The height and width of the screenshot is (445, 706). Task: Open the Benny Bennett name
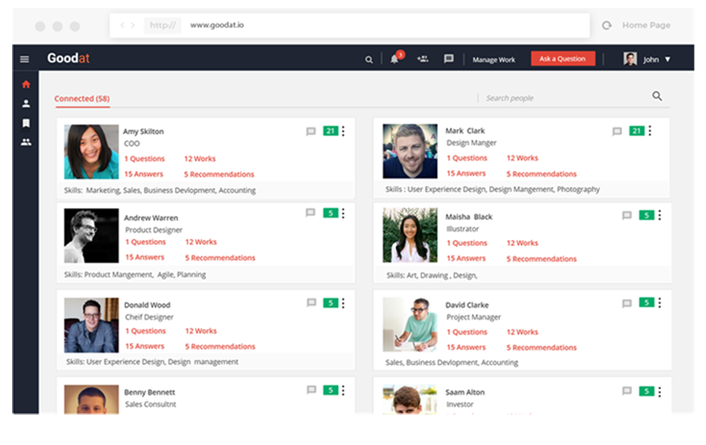(149, 392)
